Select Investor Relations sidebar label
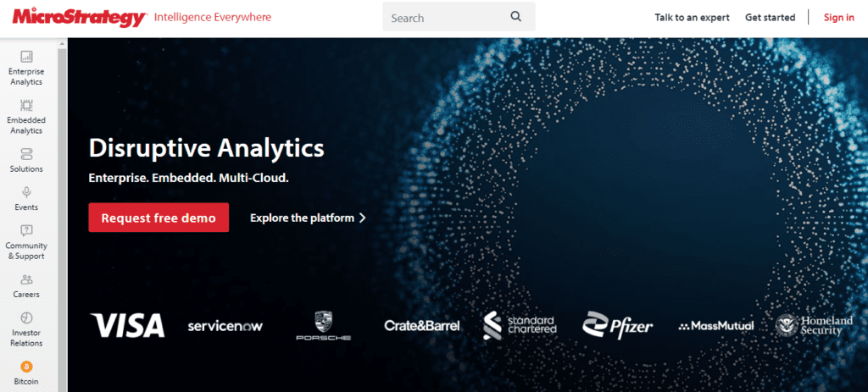 [x=26, y=338]
